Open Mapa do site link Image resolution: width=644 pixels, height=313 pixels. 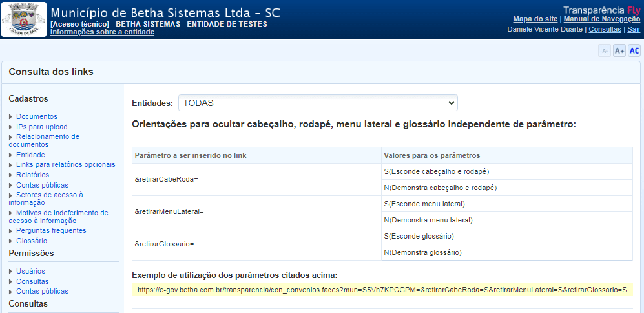coord(535,19)
